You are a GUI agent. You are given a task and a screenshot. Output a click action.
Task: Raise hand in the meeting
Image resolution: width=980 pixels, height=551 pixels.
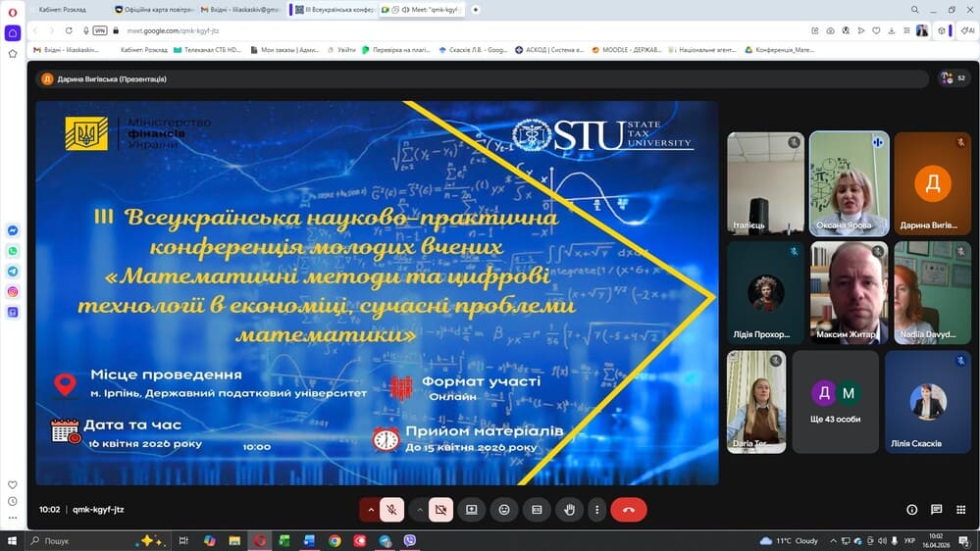(569, 510)
